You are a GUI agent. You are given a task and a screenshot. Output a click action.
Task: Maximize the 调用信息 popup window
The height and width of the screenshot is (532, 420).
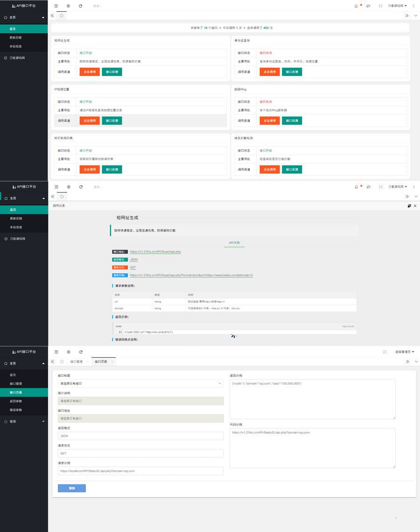point(409,206)
